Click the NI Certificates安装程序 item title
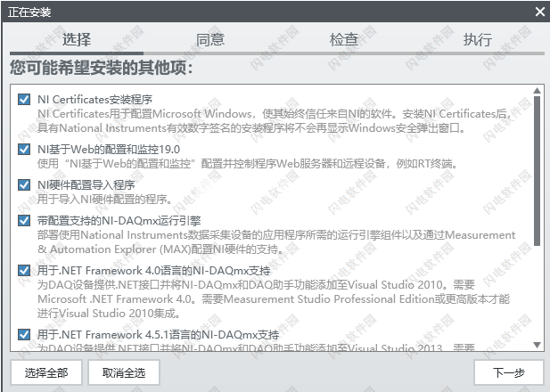This screenshot has height=392, width=550. (x=95, y=100)
